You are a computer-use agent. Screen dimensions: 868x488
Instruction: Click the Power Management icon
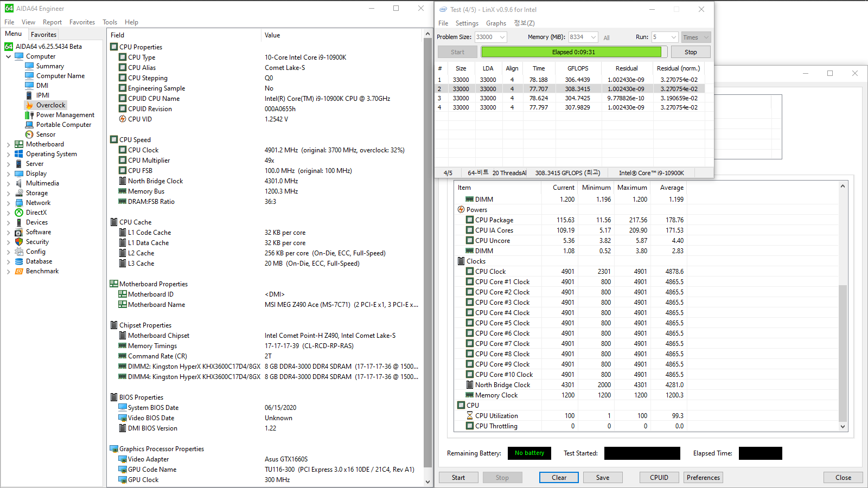pyautogui.click(x=29, y=115)
